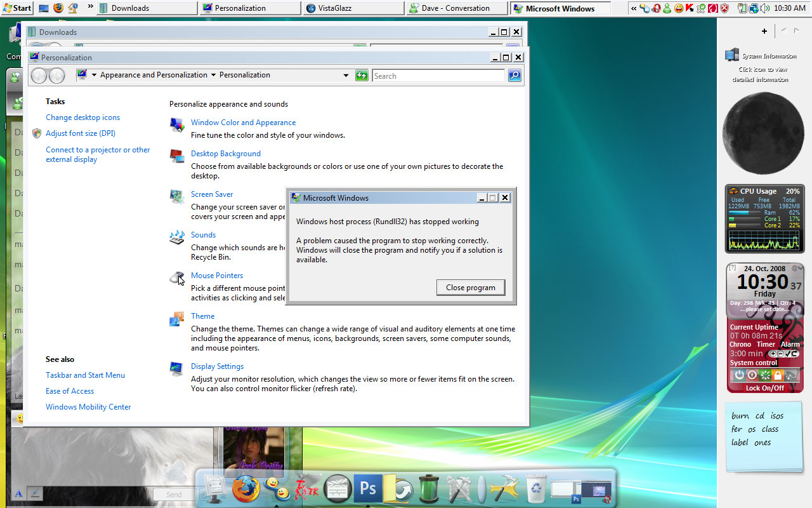
Task: Open the Screen Saver icon
Action: coord(177,197)
